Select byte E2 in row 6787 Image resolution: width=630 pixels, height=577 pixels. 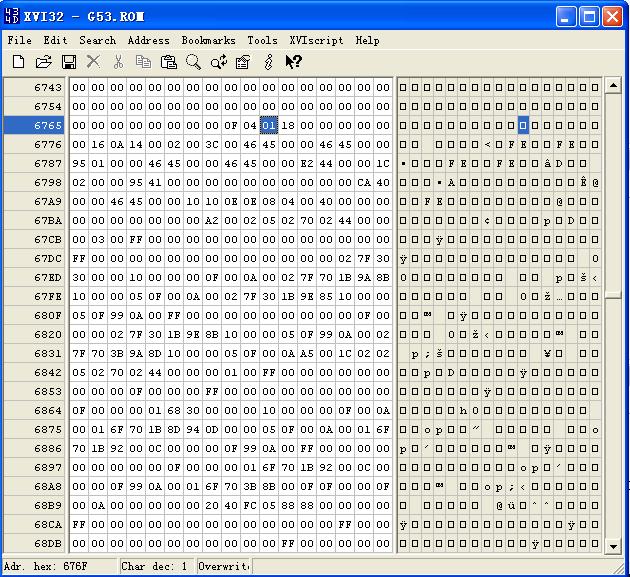[307, 164]
